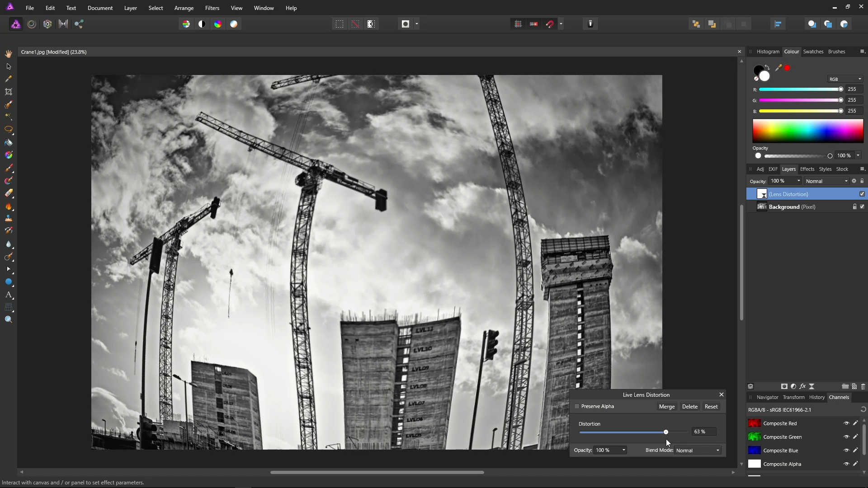The width and height of the screenshot is (868, 488).
Task: Open the Filters menu
Action: [x=212, y=8]
